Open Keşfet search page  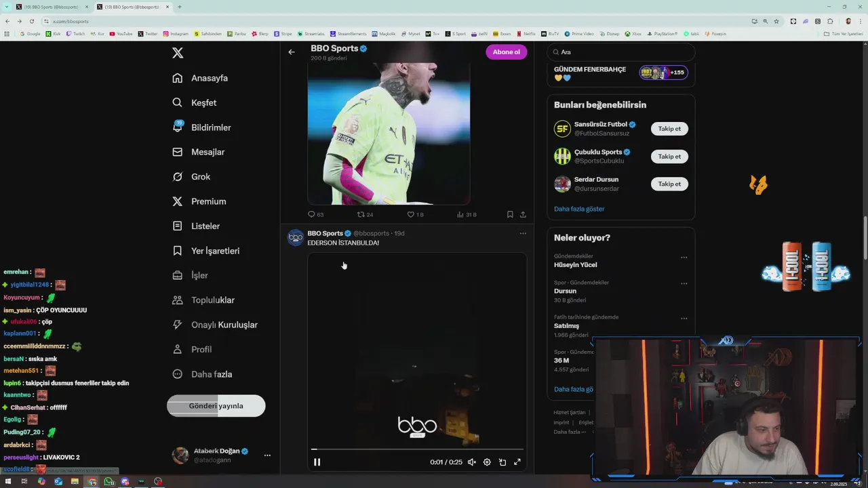click(195, 102)
